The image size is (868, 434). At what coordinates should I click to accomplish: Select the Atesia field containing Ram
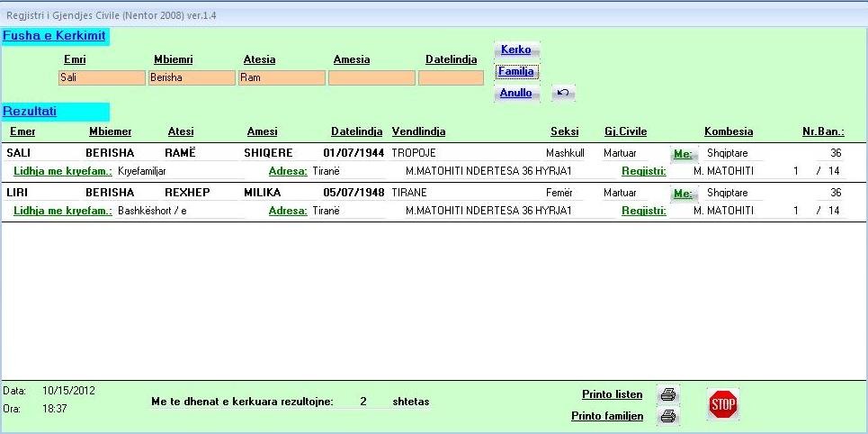[x=282, y=77]
